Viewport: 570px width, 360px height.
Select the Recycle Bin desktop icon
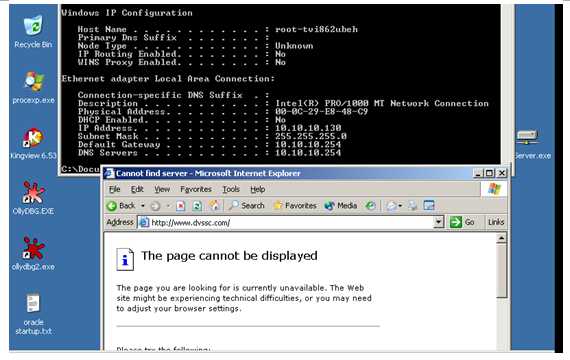tap(33, 32)
